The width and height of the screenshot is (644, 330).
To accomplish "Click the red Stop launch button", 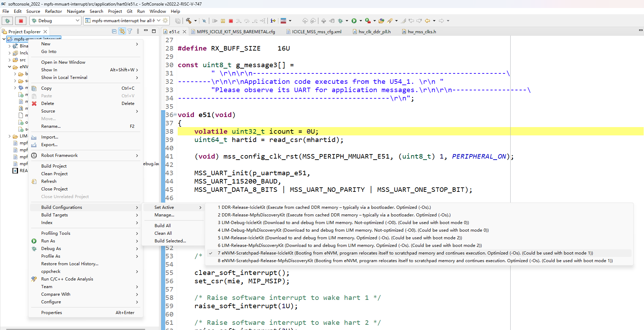I will pyautogui.click(x=21, y=21).
